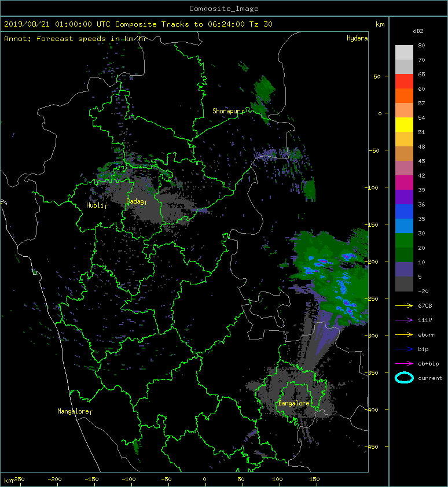This screenshot has height=487, width=448.
Task: Select the green 20–30 dBZ swatch
Action: [x=404, y=240]
